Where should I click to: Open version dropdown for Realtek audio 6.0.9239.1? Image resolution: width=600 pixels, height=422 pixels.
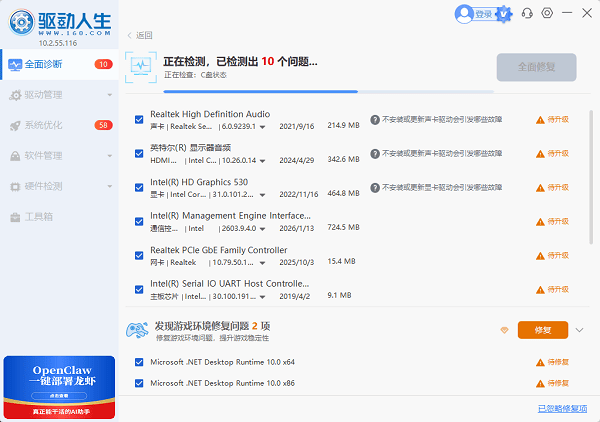click(x=262, y=127)
